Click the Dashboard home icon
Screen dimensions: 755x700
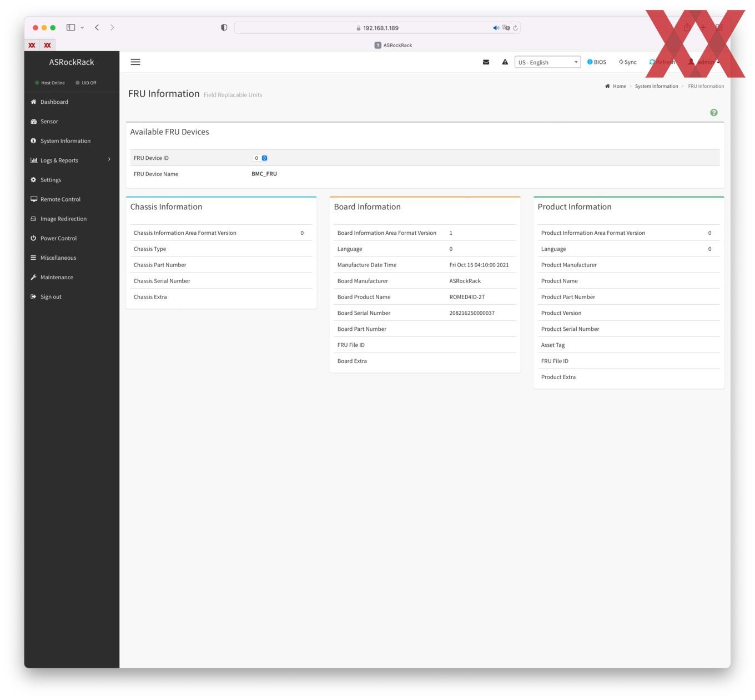tap(33, 102)
